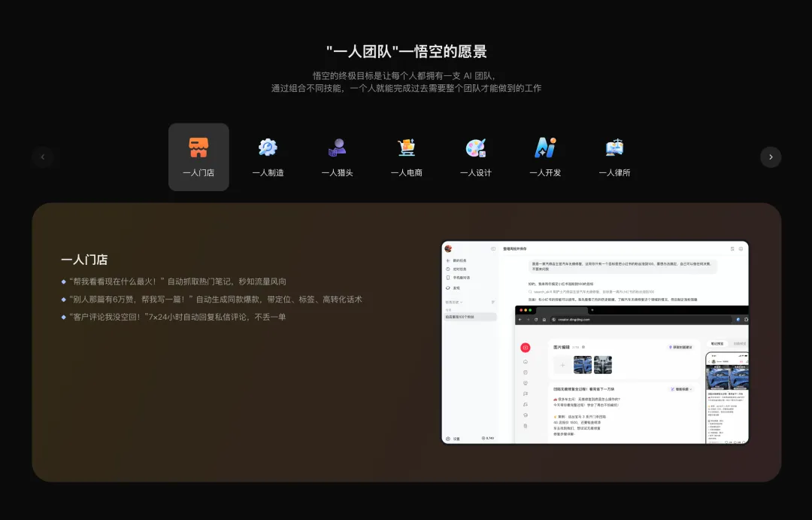This screenshot has height=520, width=812.
Task: Open the 一人门店 app preview screenshot
Action: coord(595,342)
